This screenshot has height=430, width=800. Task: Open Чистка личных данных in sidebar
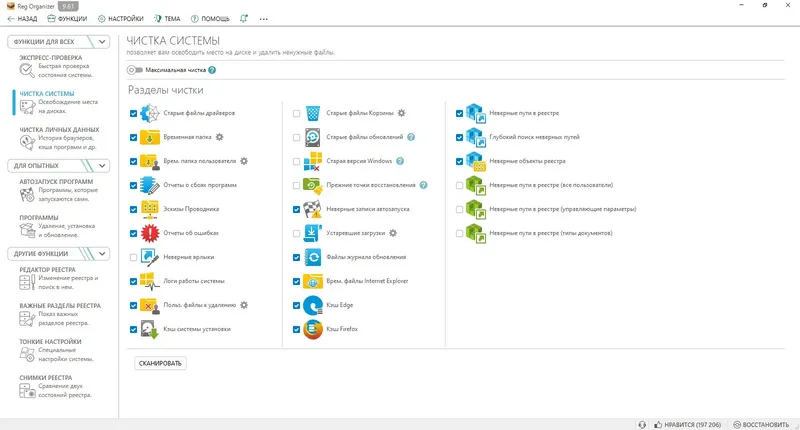59,138
